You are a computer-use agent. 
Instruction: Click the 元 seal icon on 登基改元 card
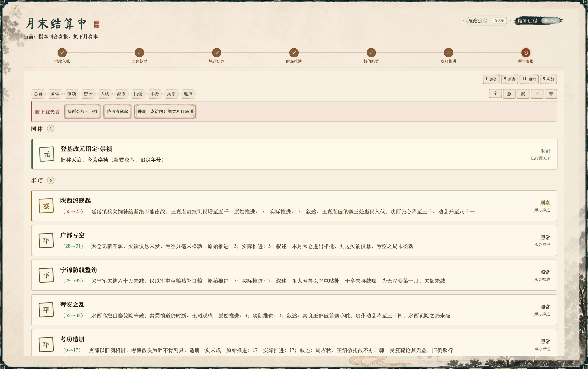tap(47, 154)
